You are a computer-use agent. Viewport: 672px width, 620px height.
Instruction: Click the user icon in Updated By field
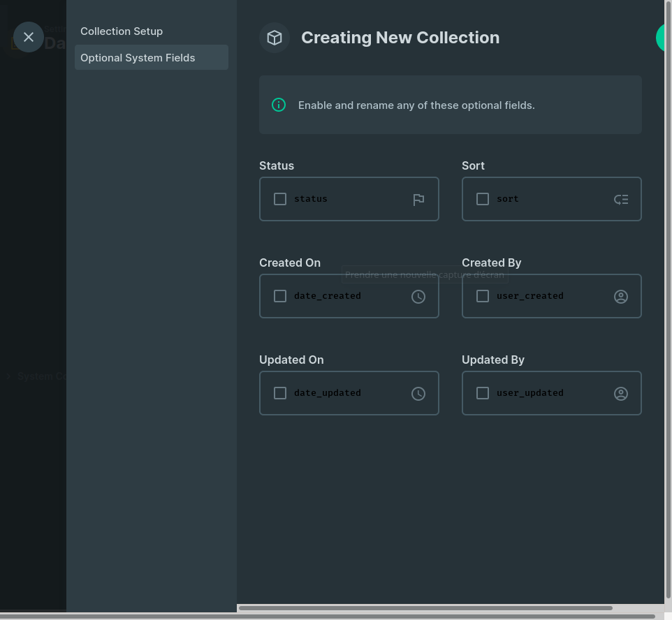pos(621,394)
